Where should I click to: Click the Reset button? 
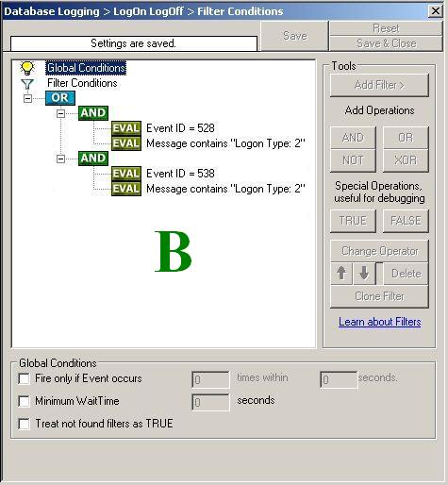pyautogui.click(x=386, y=28)
